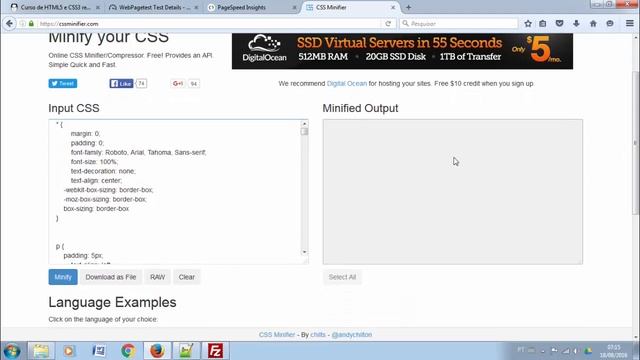
Task: Switch to PageSpeed Insights tab
Action: tap(251, 7)
